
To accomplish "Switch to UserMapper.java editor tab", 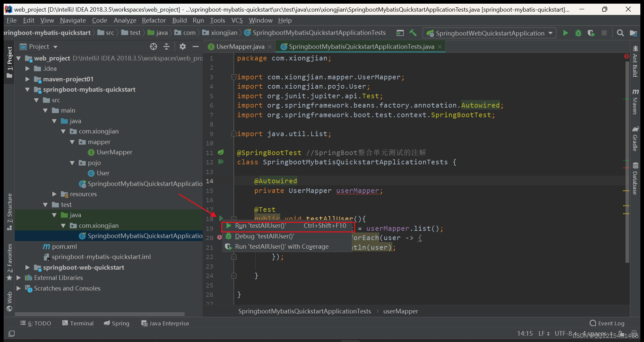I will pos(240,46).
